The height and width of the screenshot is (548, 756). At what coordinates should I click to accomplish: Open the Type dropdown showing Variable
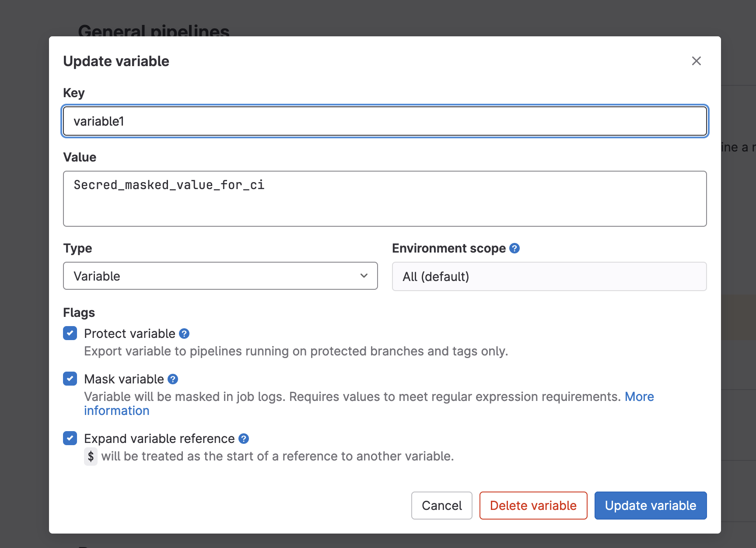point(220,276)
